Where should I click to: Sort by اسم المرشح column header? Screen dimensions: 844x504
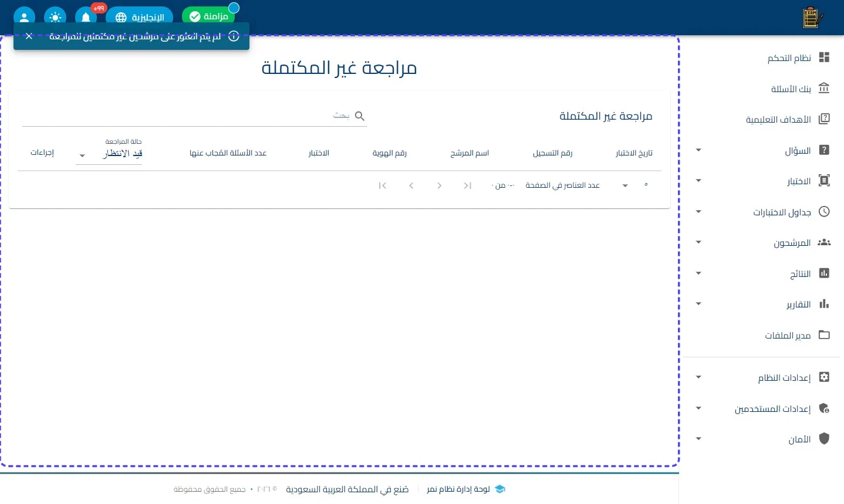[x=470, y=153]
